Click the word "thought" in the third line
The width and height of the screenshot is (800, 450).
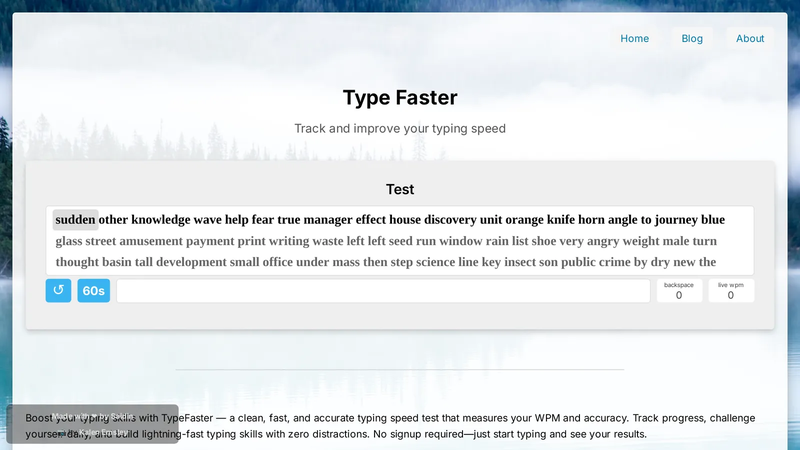[x=77, y=262]
